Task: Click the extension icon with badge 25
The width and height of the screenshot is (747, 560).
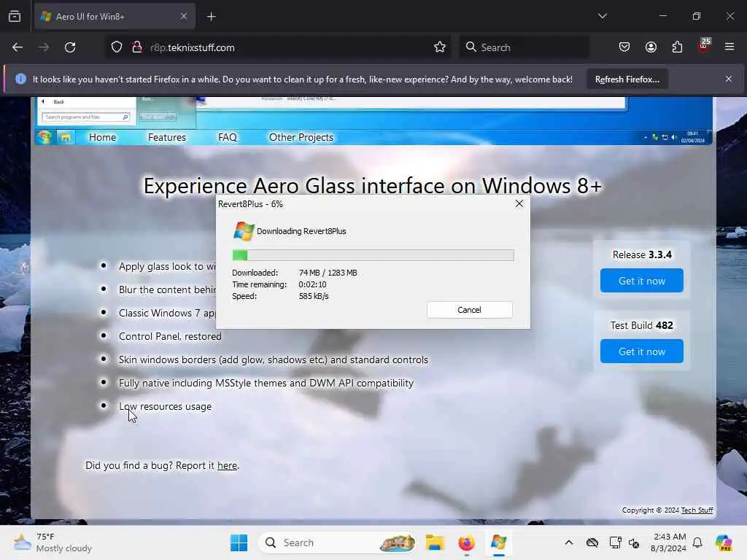Action: click(x=704, y=46)
